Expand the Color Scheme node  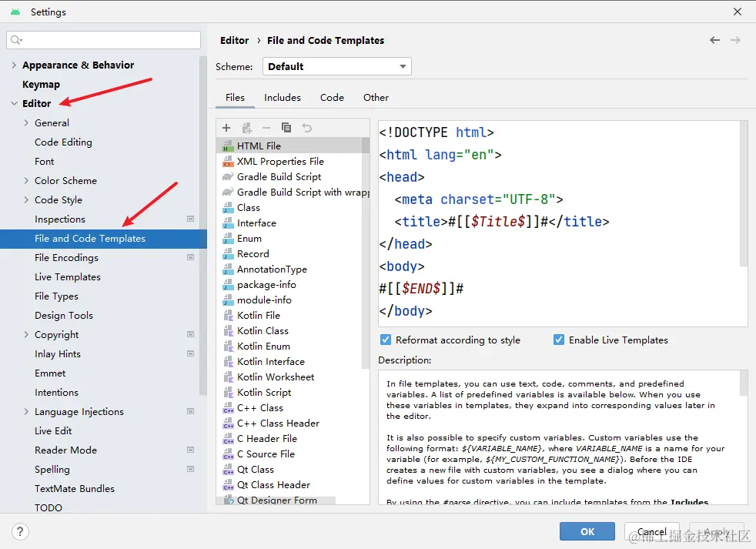point(26,180)
